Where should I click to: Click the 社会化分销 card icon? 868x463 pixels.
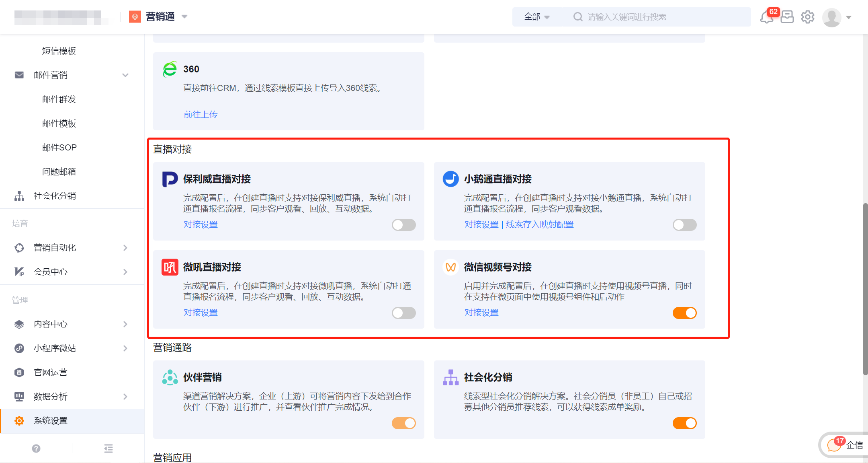tap(451, 377)
